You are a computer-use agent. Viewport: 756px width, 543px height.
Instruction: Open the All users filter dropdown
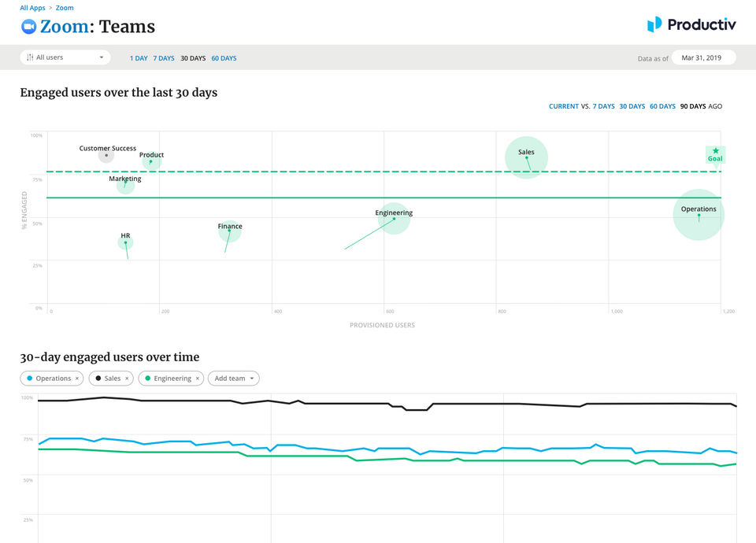pyautogui.click(x=66, y=57)
